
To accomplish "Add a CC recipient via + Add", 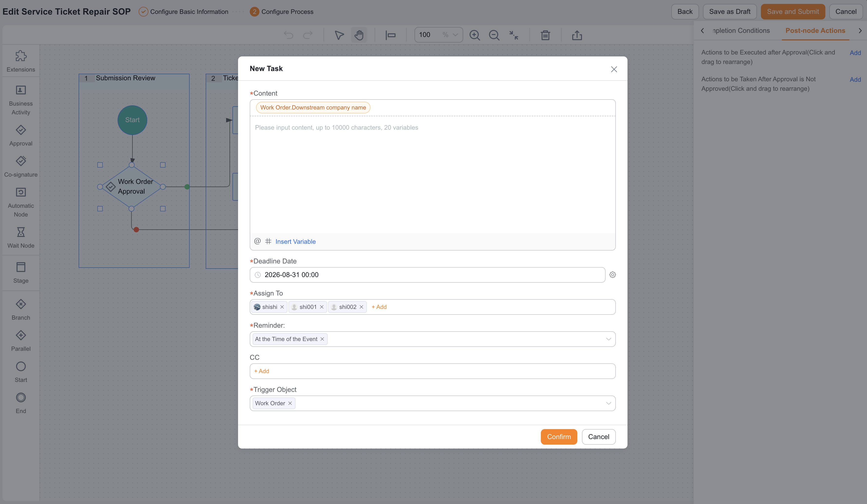I will 261,371.
